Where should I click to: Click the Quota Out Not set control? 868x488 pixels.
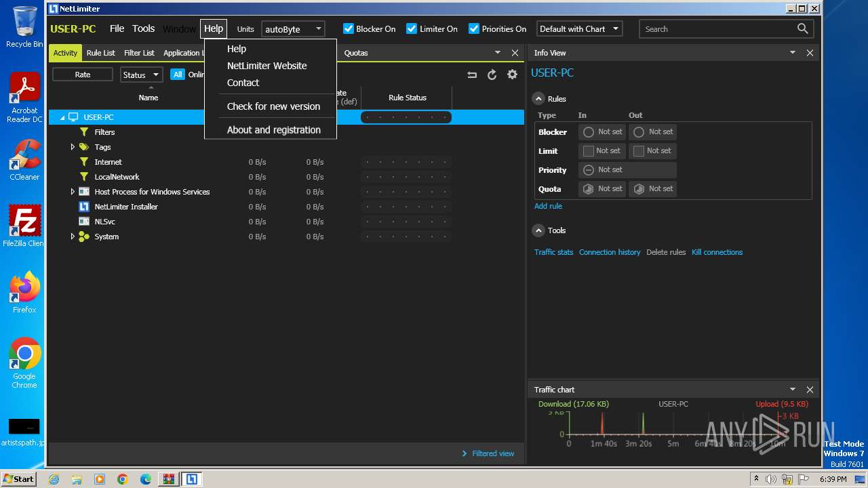652,189
